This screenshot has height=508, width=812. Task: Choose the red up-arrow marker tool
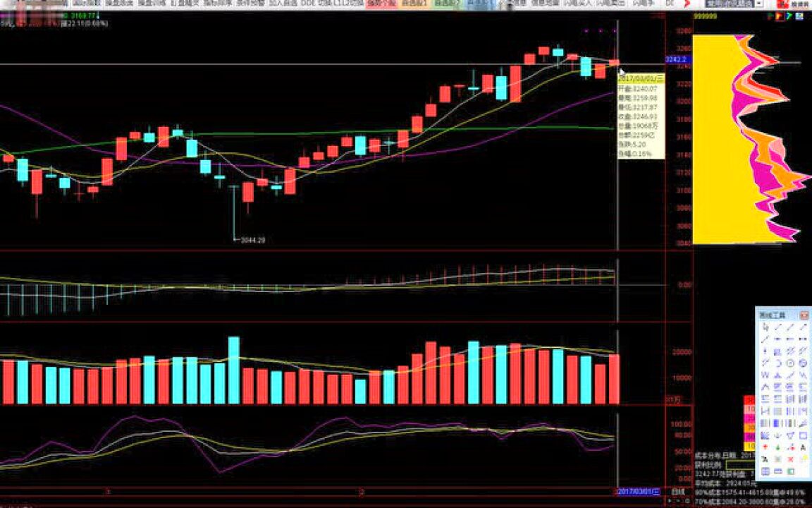point(765,447)
